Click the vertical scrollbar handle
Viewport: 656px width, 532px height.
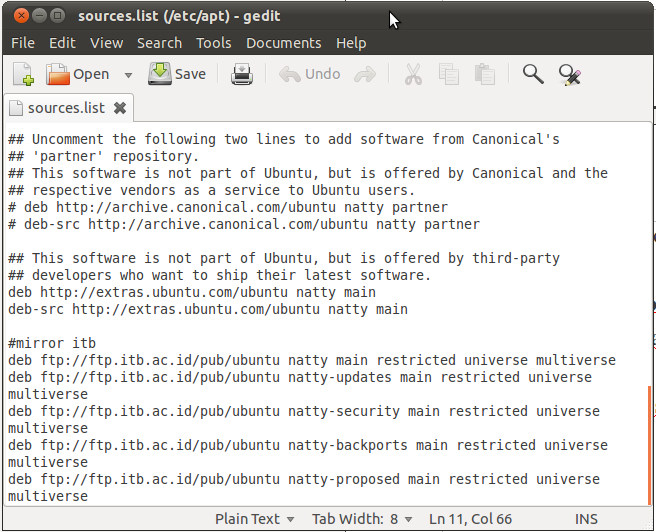point(650,445)
